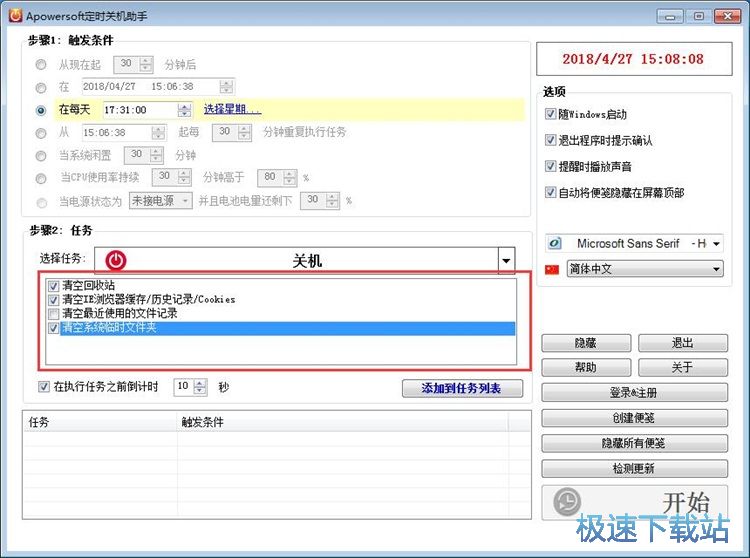The width and height of the screenshot is (750, 558).
Task: Click the Apowersoft app icon in title bar
Action: pos(15,16)
